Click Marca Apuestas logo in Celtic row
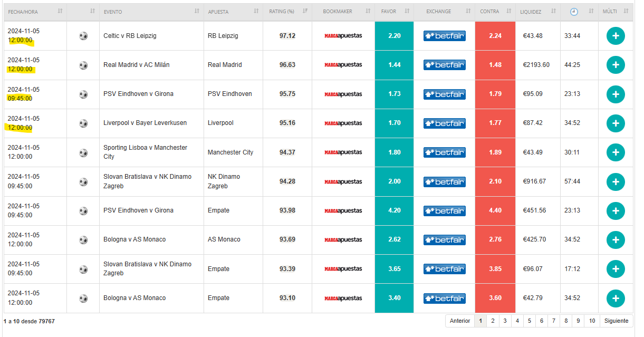644x337 pixels. tap(343, 36)
